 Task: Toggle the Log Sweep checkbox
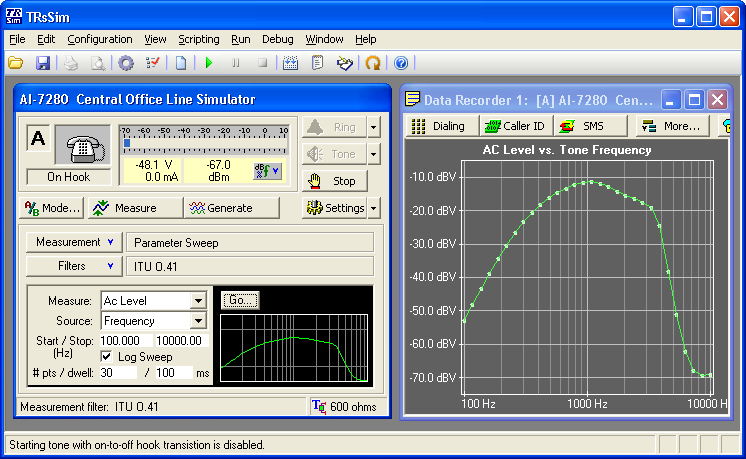pyautogui.click(x=108, y=357)
